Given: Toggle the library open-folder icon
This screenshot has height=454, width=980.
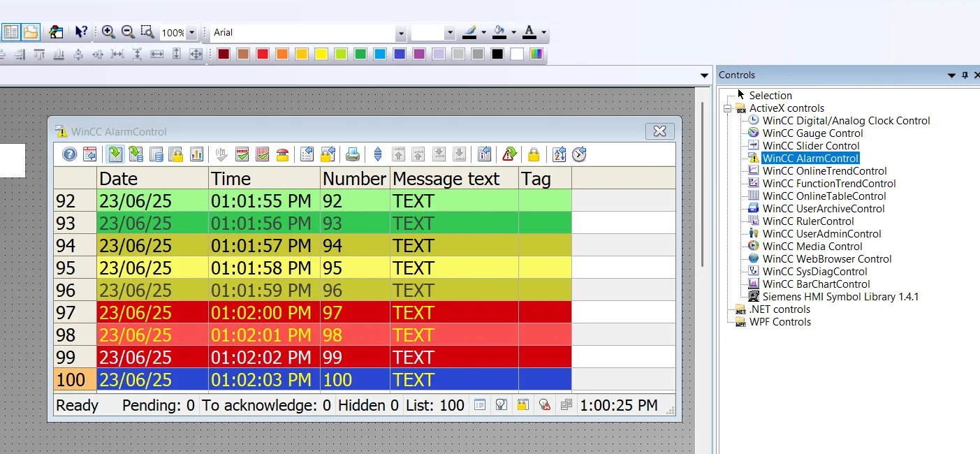Looking at the screenshot, I should 30,32.
